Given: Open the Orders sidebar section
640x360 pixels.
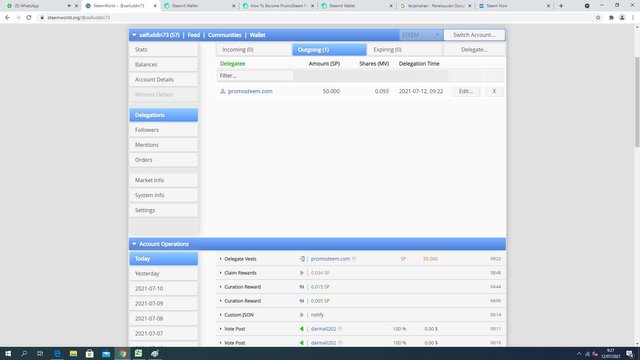Looking at the screenshot, I should tap(164, 160).
